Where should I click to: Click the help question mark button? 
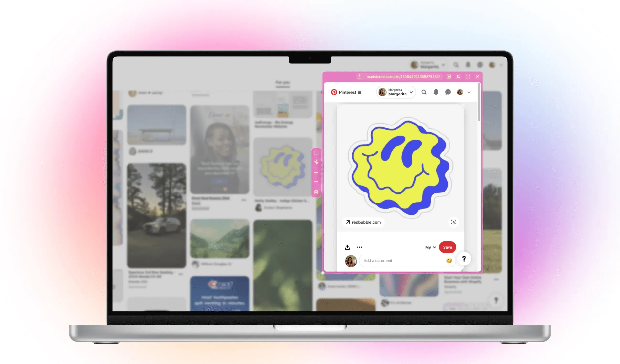coord(464,258)
